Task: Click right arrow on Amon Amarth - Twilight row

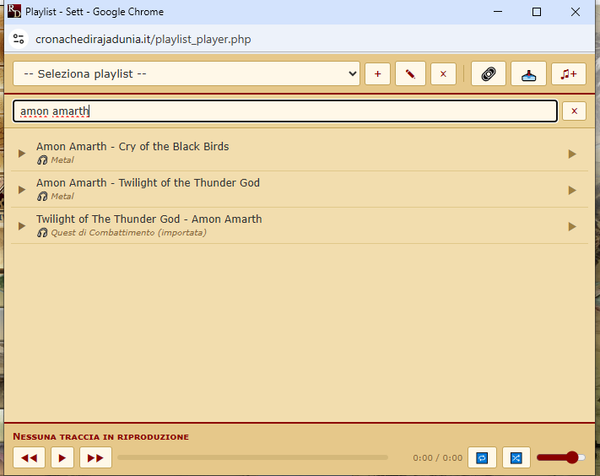Action: point(572,190)
